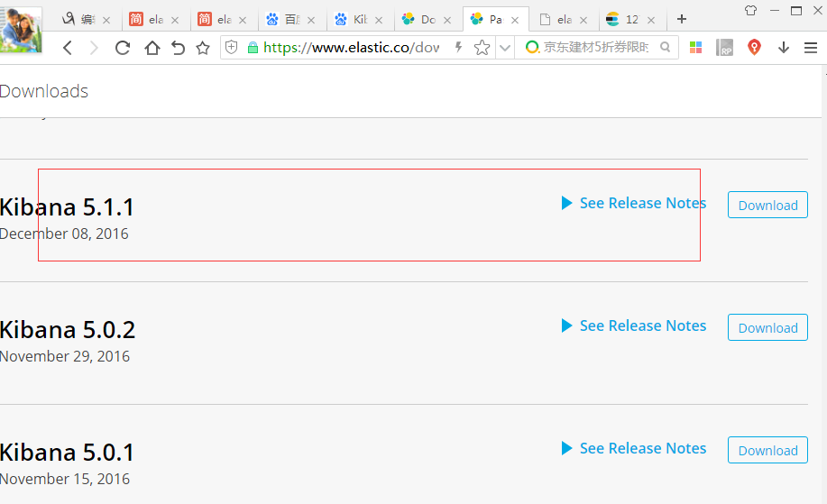Close the 12 tab

[x=651, y=20]
